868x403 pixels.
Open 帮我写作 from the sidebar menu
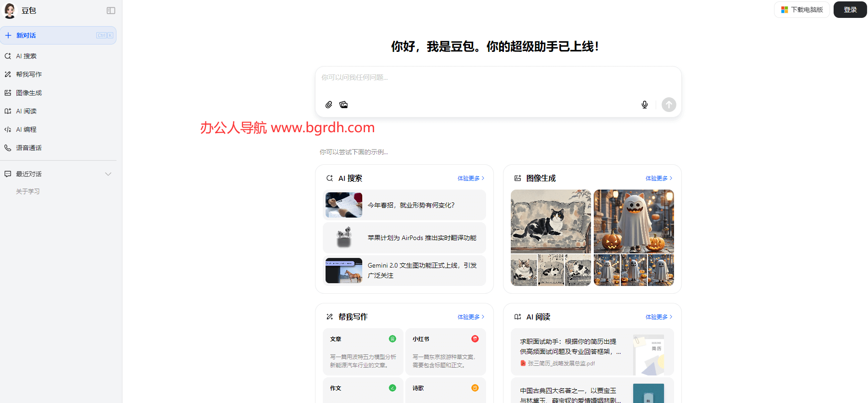tap(58, 74)
